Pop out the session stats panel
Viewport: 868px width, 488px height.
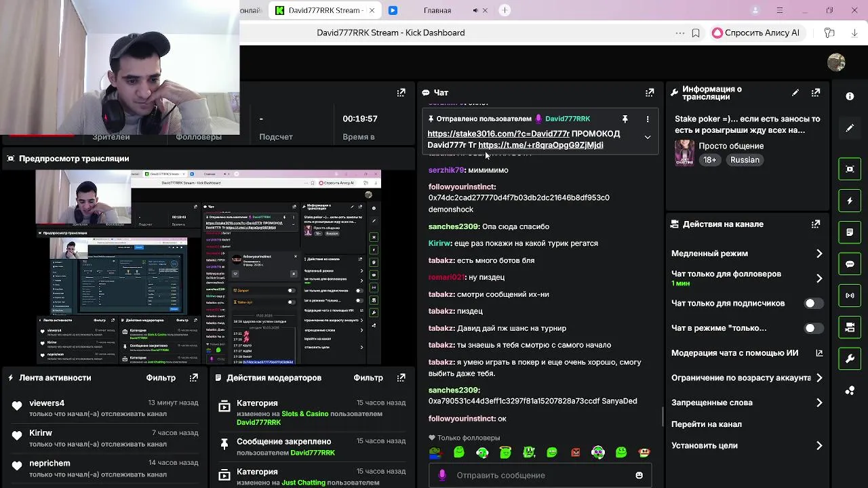click(401, 92)
